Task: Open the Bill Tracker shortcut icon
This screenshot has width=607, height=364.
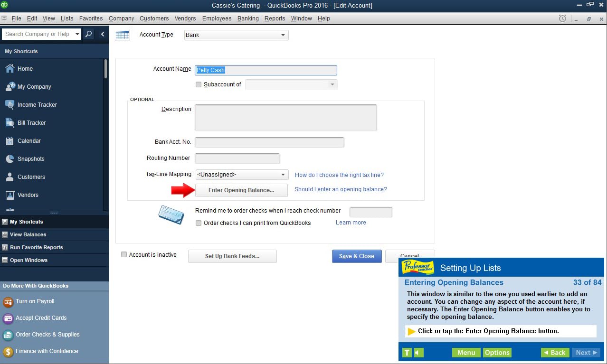Action: pyautogui.click(x=9, y=123)
